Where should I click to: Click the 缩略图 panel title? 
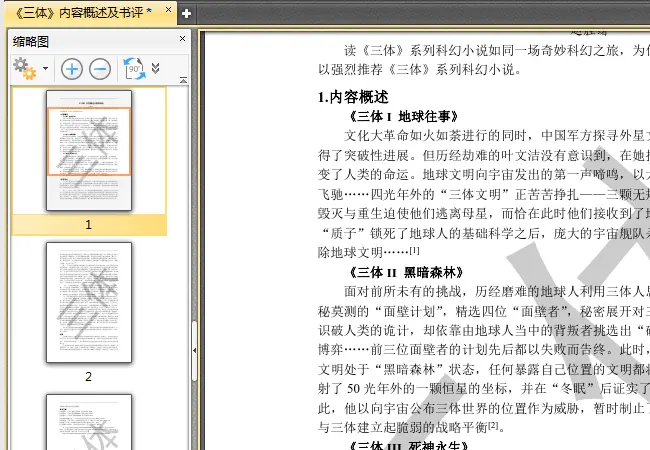[x=31, y=41]
